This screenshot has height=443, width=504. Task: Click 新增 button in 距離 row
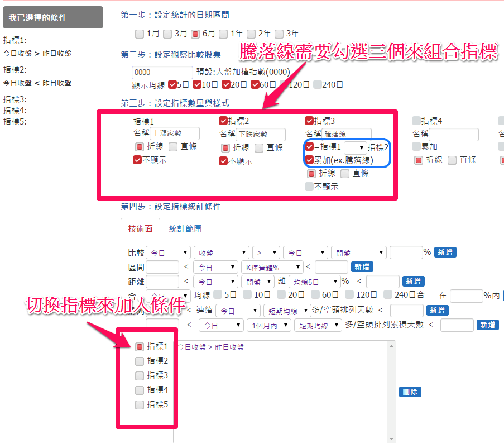(414, 281)
